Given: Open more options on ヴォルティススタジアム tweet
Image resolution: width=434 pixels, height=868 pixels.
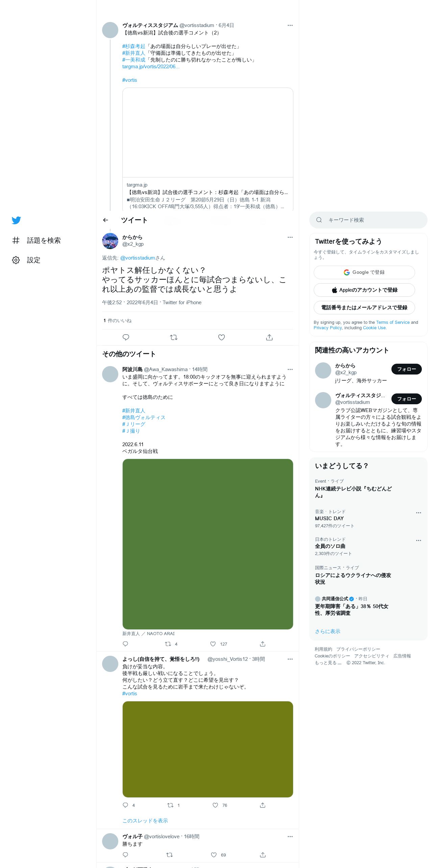Looking at the screenshot, I should (290, 25).
